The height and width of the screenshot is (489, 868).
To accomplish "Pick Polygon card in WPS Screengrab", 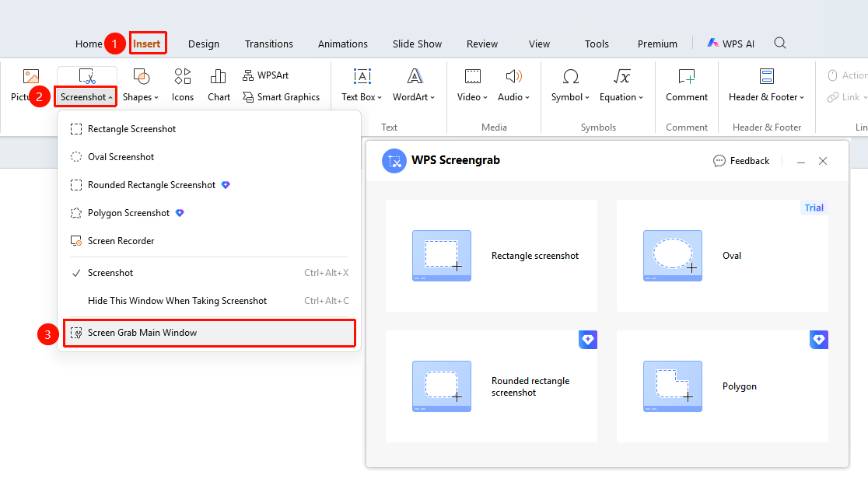I will point(723,386).
